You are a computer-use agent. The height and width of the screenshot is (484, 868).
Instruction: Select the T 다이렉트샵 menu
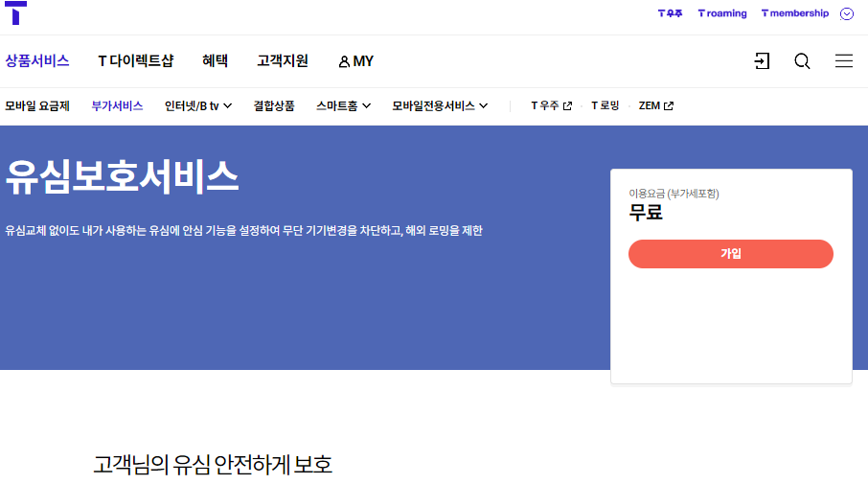136,61
